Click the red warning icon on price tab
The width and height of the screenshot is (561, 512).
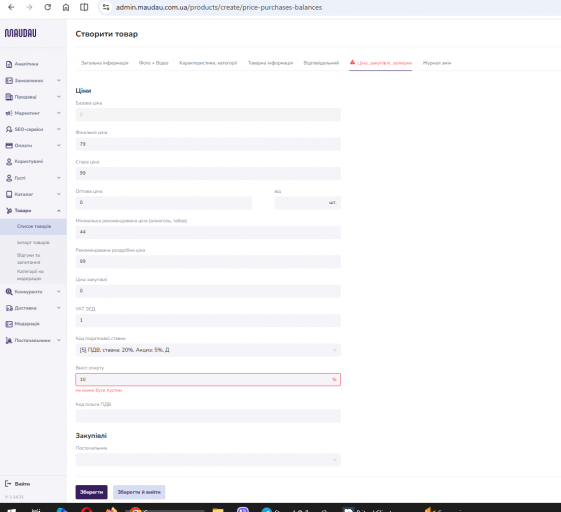pyautogui.click(x=352, y=62)
